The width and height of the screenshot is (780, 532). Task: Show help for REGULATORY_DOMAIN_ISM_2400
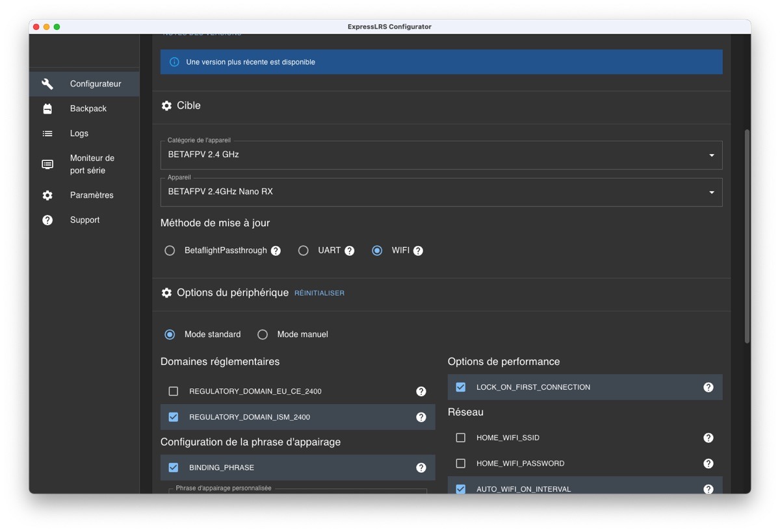[421, 417]
